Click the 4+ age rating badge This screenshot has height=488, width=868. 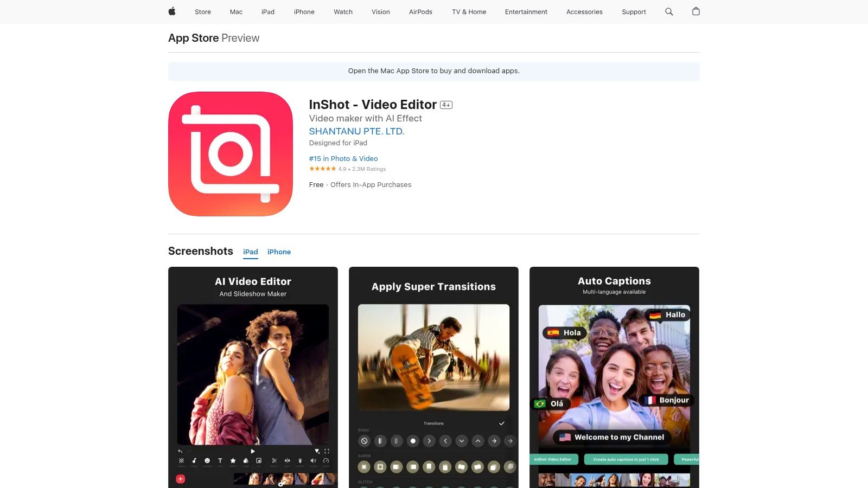click(x=446, y=105)
